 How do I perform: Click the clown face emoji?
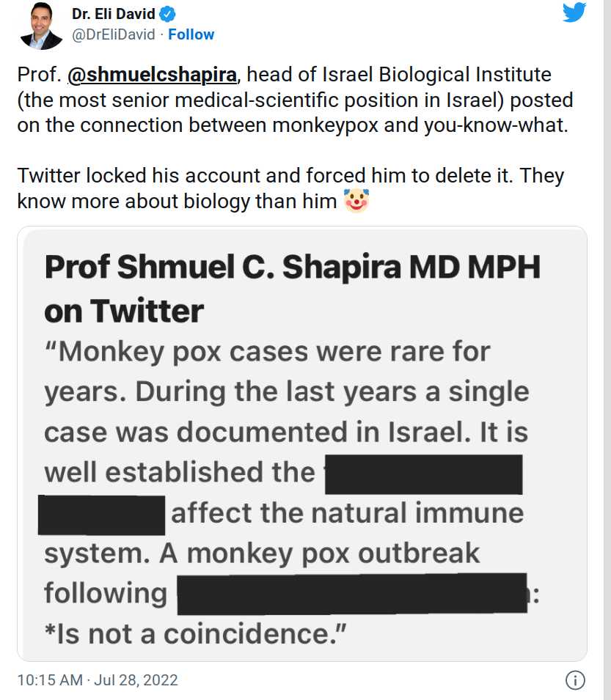pos(356,200)
